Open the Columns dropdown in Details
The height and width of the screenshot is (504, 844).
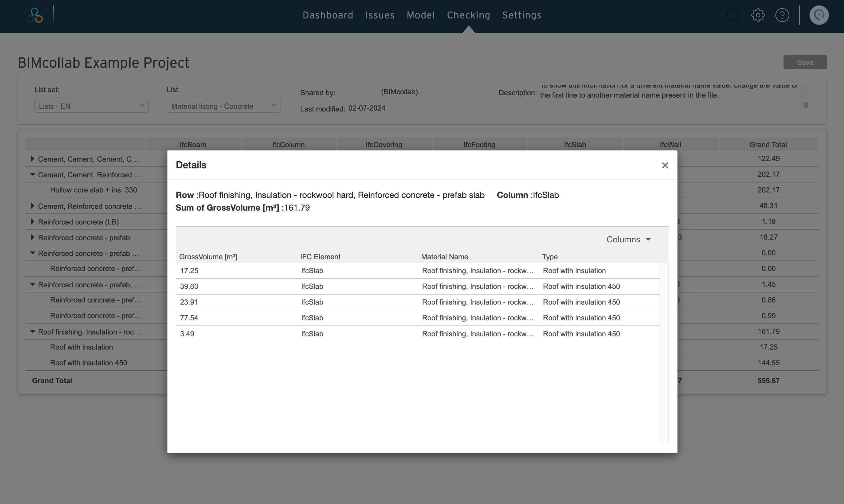pyautogui.click(x=628, y=239)
